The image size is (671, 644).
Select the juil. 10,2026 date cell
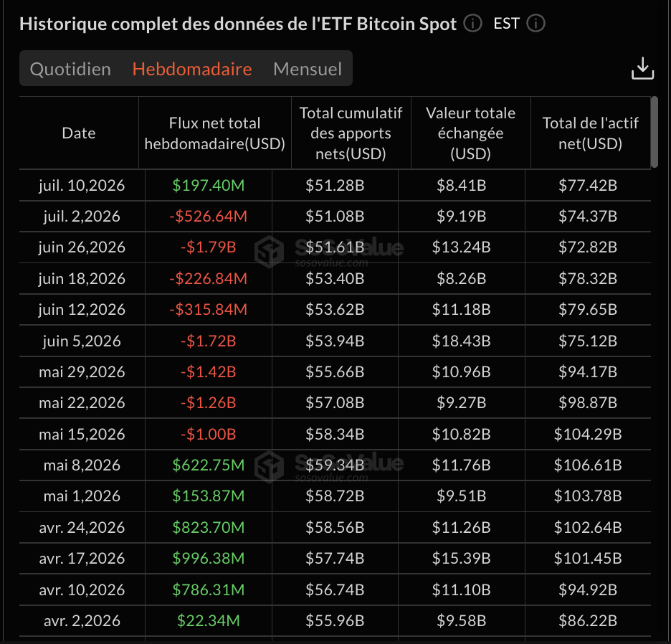tap(82, 186)
